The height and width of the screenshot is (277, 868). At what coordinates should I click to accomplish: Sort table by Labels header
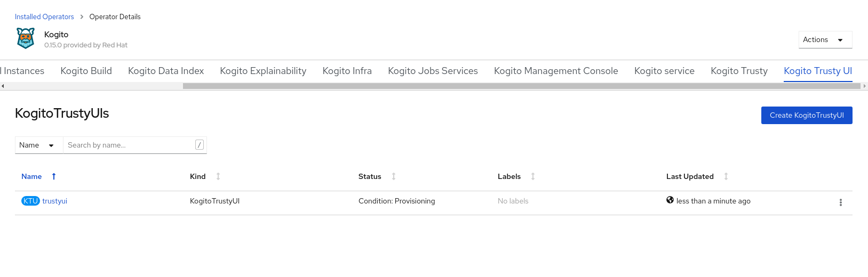pyautogui.click(x=509, y=176)
